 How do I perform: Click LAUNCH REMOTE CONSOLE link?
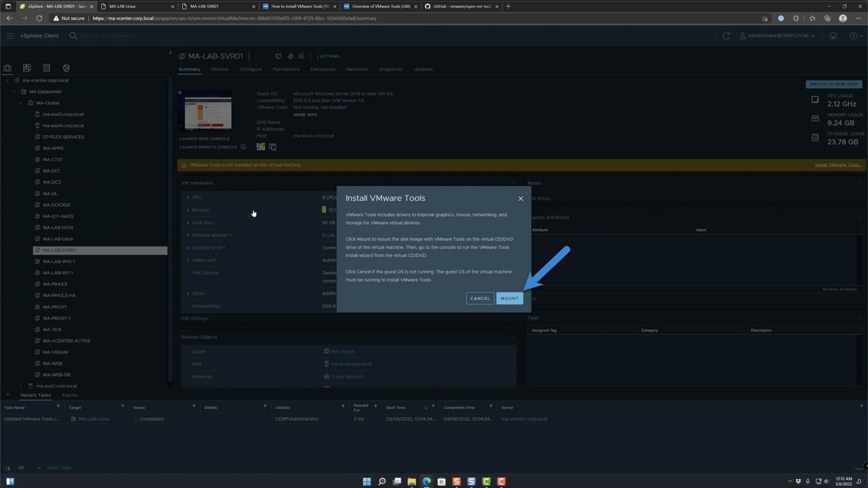[208, 147]
